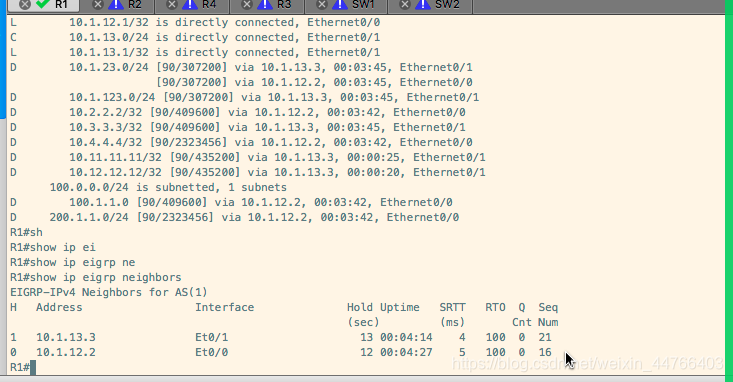733x382 pixels.
Task: Click the 'EIGRP-IPv4 Neighbors for AS(1)' heading
Action: (109, 292)
